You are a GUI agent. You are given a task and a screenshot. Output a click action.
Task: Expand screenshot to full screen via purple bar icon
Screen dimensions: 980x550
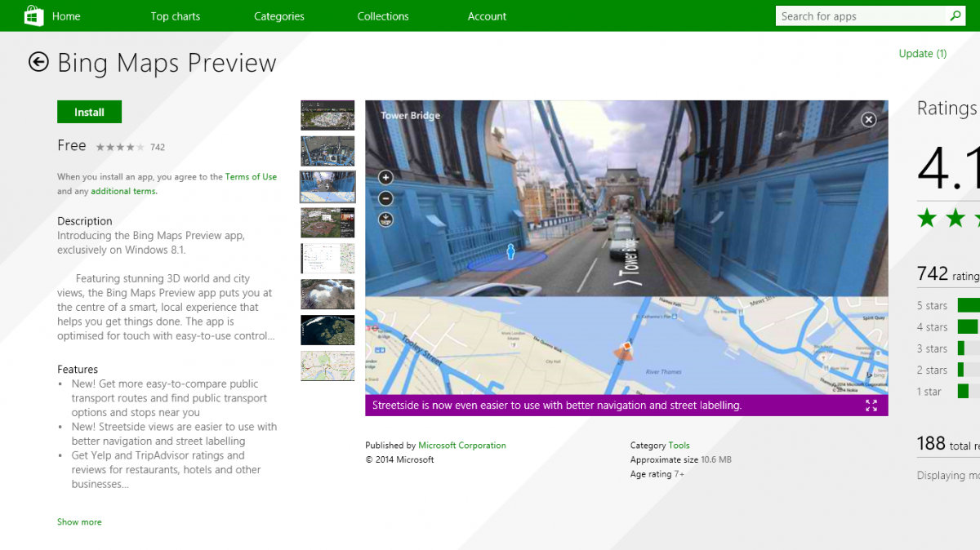[x=871, y=406]
